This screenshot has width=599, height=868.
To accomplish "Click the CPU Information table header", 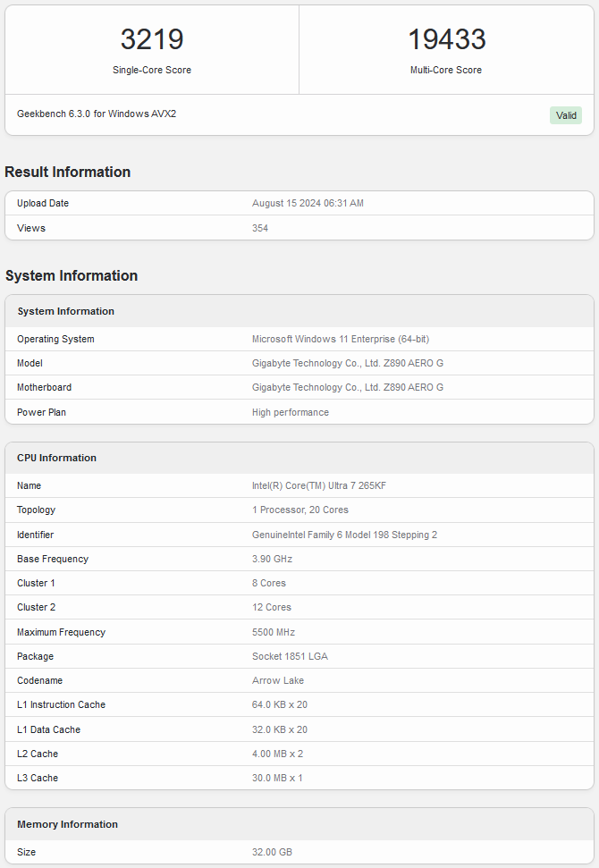I will [57, 458].
